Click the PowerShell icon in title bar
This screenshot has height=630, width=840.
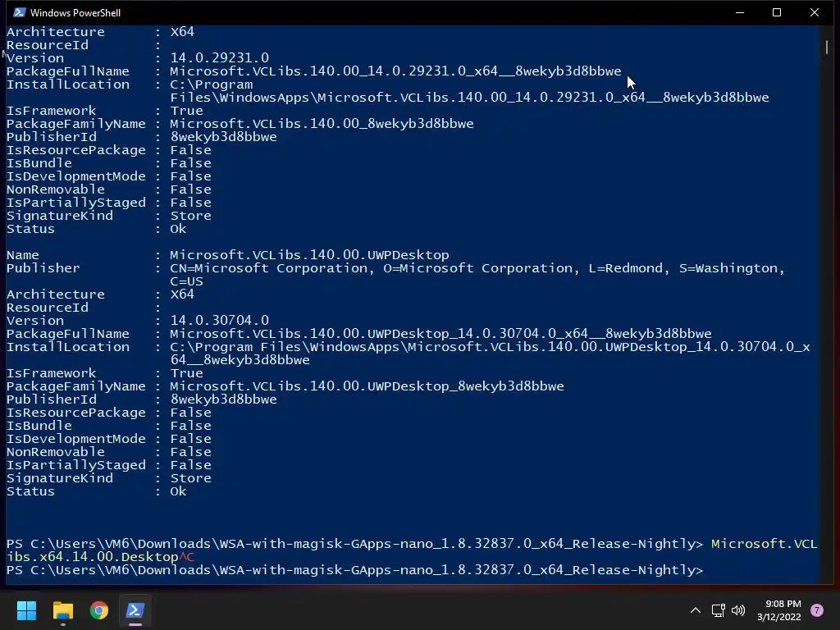coord(20,12)
